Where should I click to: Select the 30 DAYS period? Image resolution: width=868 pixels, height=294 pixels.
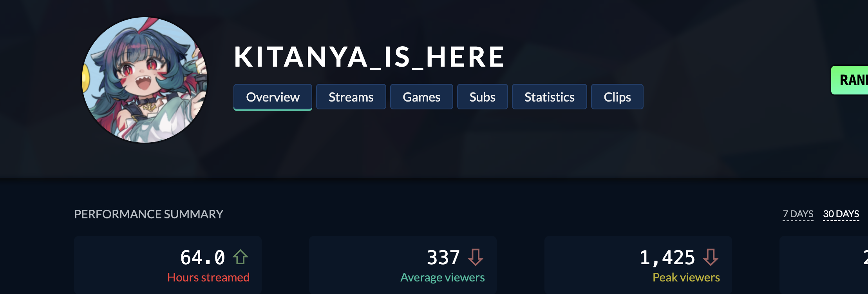click(x=841, y=214)
